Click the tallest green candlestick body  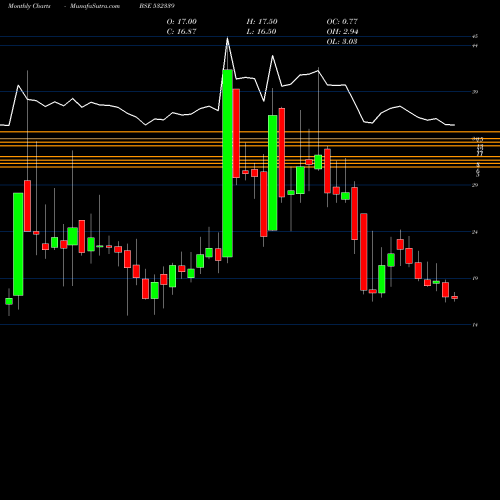pyautogui.click(x=228, y=163)
